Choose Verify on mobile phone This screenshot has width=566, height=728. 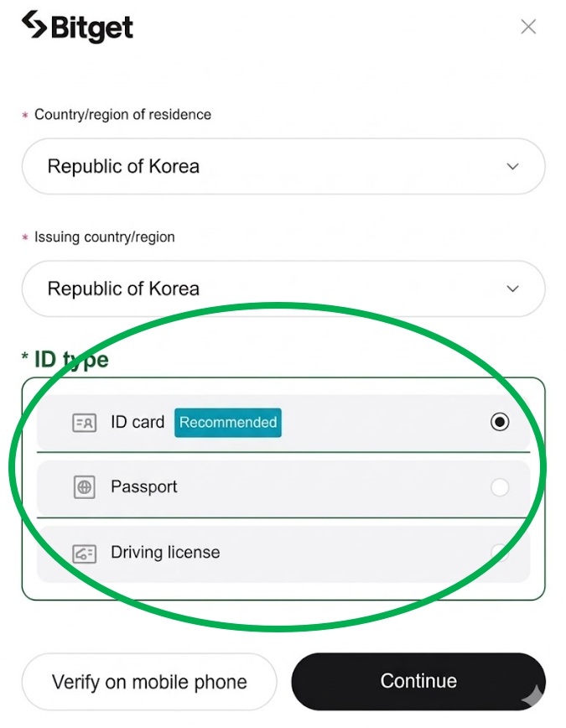[x=148, y=681]
